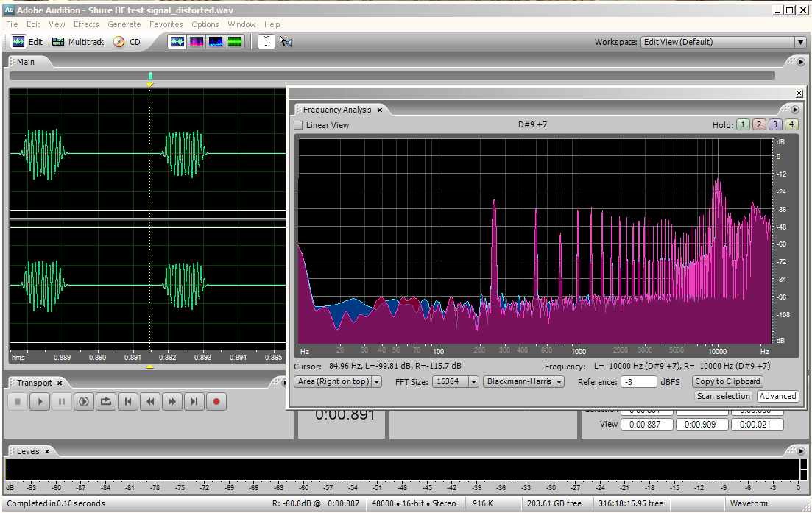
Task: Click the Rewind button
Action: point(150,401)
